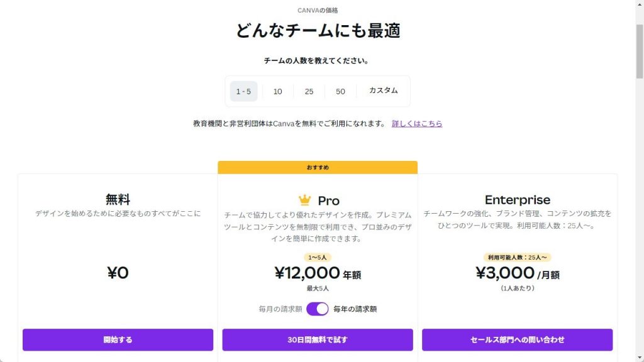644x362 pixels.
Task: Click the Enterprise plan heading
Action: (518, 199)
